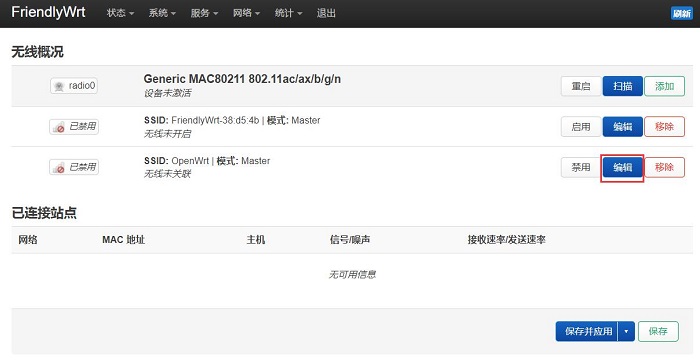Add a wireless network with 添加

tap(664, 86)
